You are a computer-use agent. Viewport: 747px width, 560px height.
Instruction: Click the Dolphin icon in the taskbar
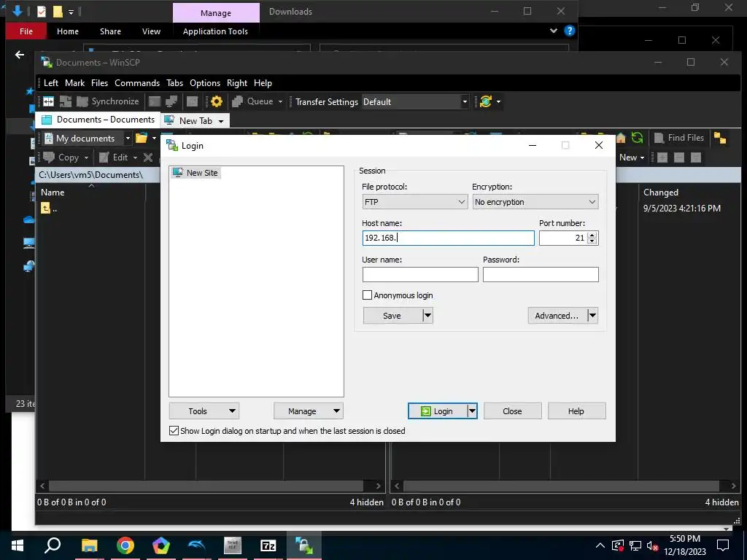pos(197,545)
